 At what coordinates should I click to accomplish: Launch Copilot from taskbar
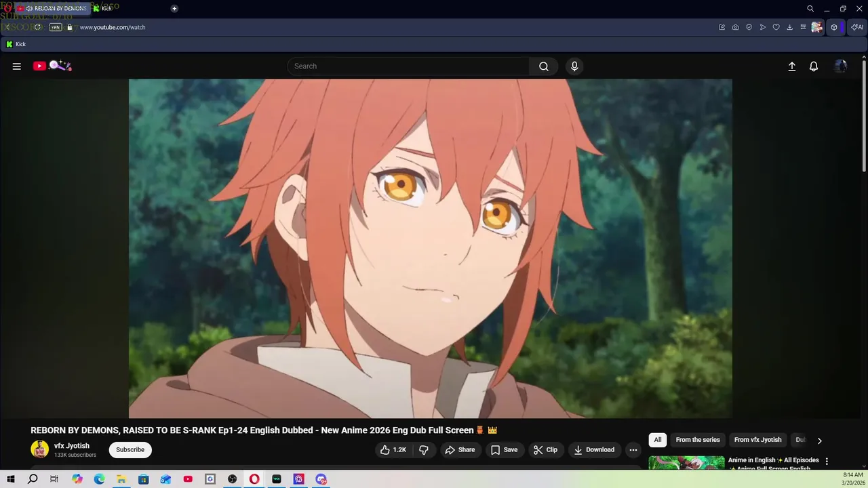pos(77,479)
